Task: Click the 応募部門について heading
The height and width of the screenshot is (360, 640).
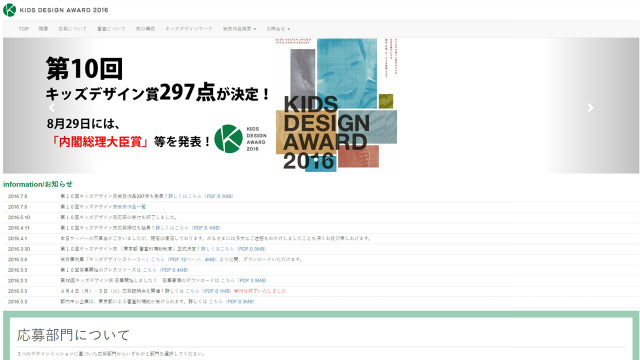Action: click(x=73, y=336)
